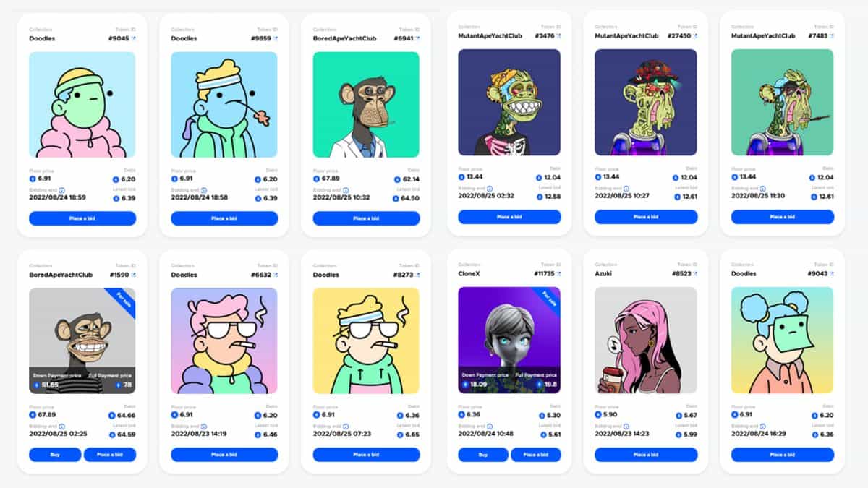Click Buy on the CloneX #11735 card
This screenshot has width=868, height=488.
click(482, 455)
